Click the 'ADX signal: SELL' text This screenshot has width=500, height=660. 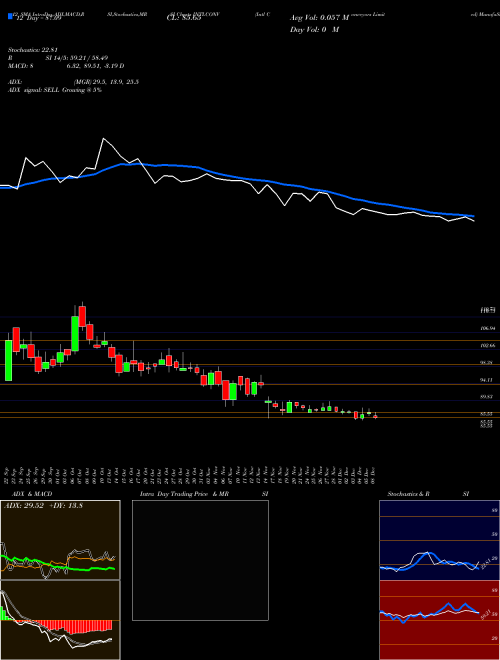[x=34, y=90]
